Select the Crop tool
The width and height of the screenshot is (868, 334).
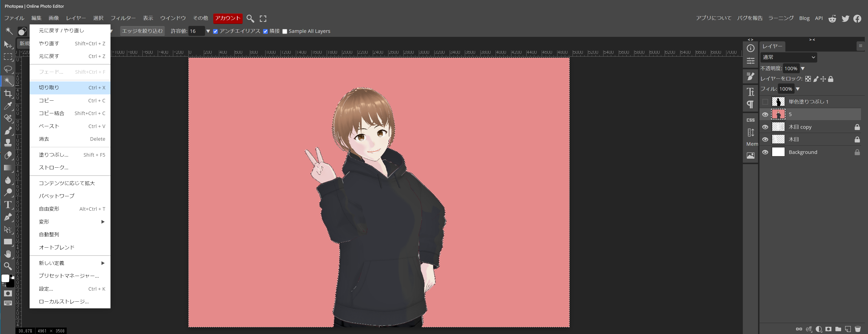tap(8, 93)
